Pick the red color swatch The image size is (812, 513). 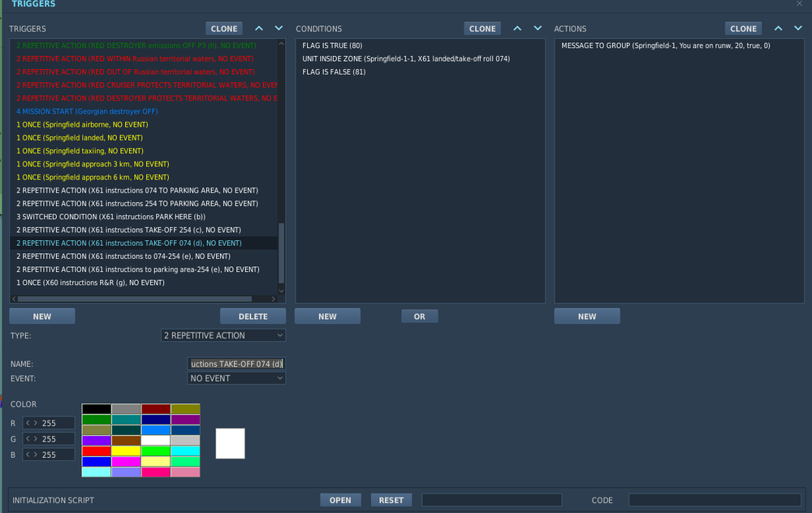click(x=96, y=451)
